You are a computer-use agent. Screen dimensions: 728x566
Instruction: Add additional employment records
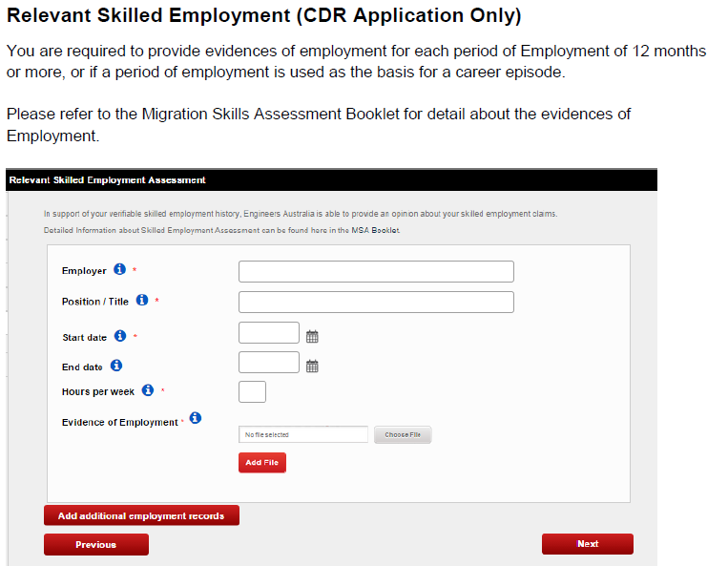[141, 515]
